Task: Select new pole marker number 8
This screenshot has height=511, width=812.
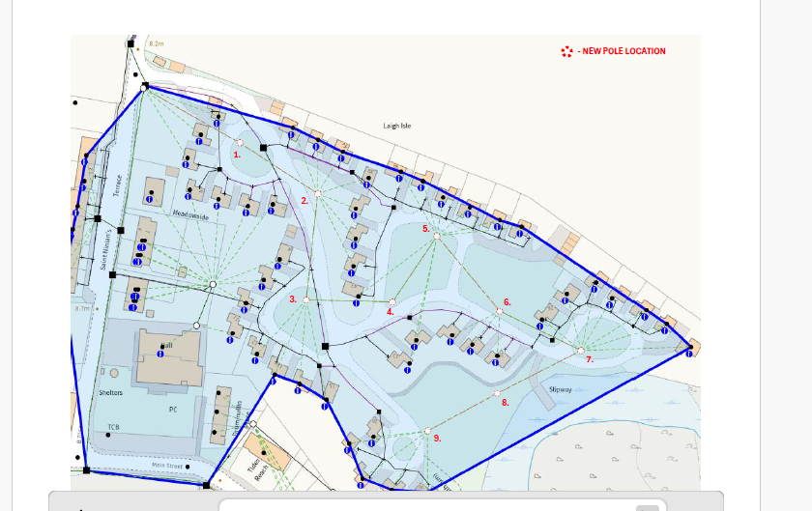Action: point(497,393)
